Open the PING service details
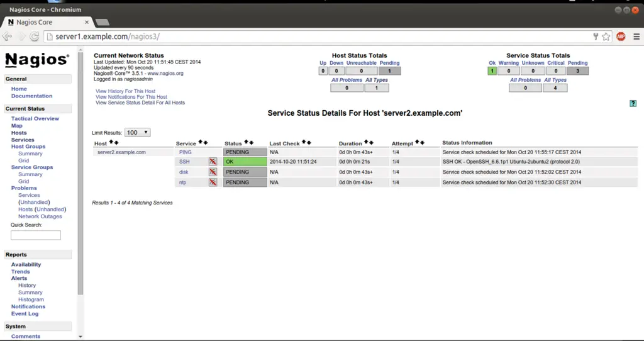 186,152
